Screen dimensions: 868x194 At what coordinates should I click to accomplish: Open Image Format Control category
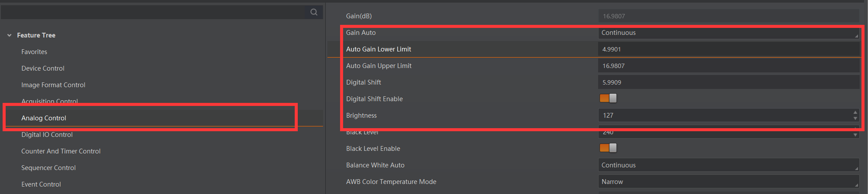coord(53,85)
